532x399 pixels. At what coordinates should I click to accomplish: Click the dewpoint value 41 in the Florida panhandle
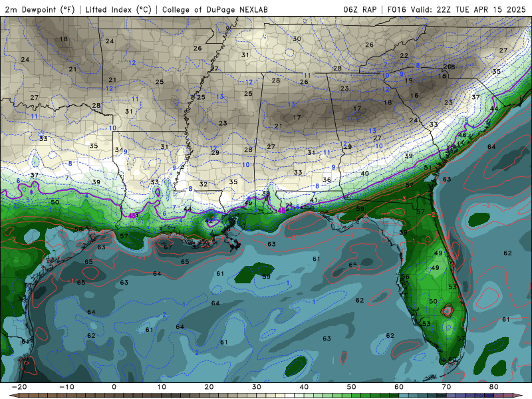point(313,200)
